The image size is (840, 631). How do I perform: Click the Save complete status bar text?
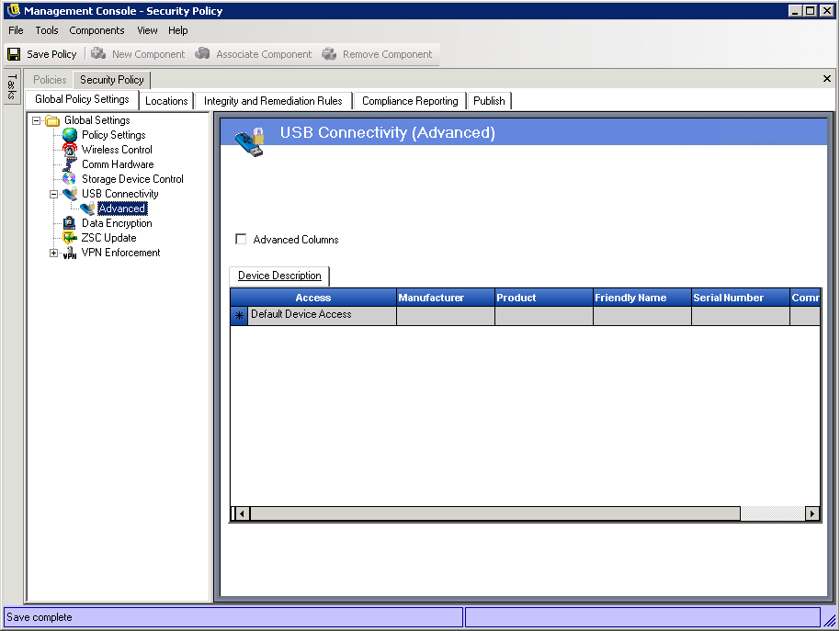coord(40,617)
